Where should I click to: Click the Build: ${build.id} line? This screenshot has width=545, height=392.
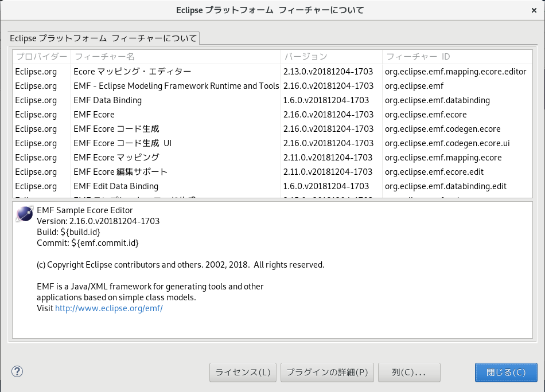pyautogui.click(x=68, y=232)
